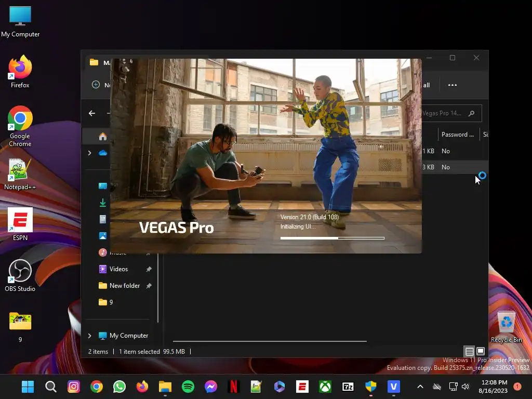Open Notepad++ desktop shortcut
The height and width of the screenshot is (399, 532).
(x=20, y=175)
